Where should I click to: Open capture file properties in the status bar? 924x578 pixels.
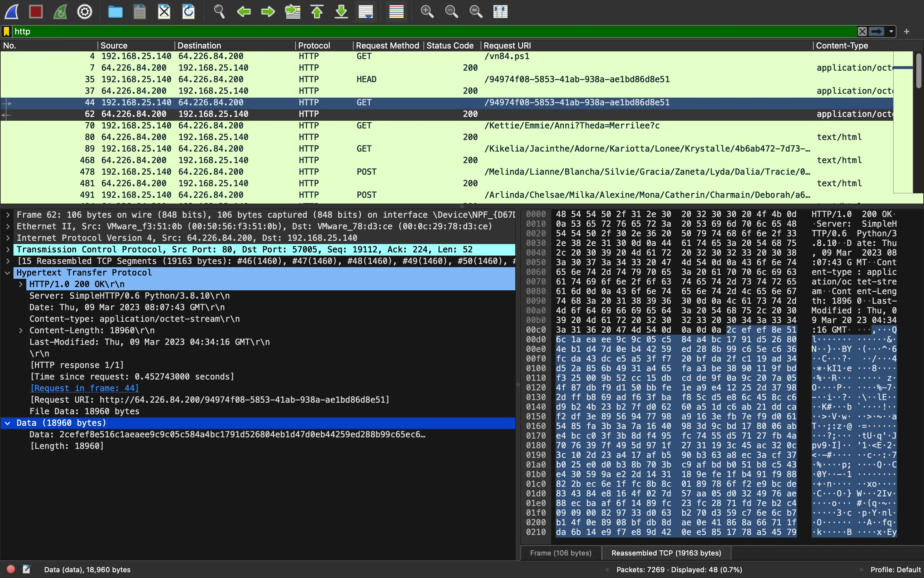coord(26,569)
